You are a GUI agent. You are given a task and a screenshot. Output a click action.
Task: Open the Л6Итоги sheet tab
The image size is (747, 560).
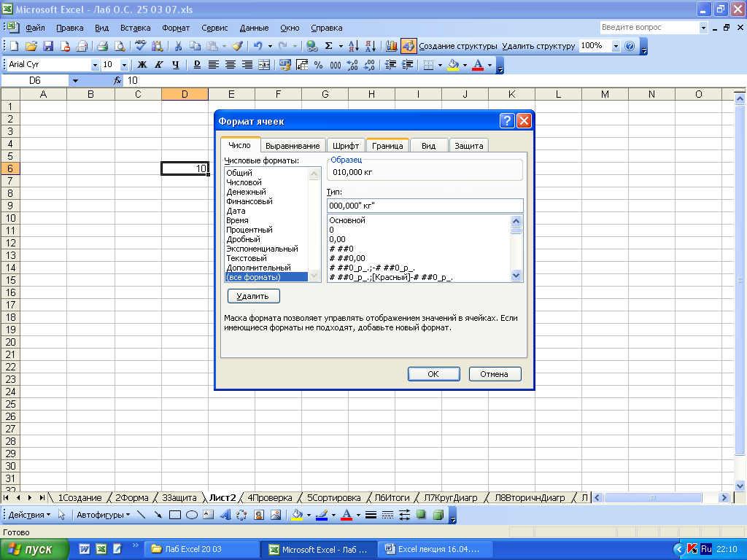pyautogui.click(x=392, y=497)
